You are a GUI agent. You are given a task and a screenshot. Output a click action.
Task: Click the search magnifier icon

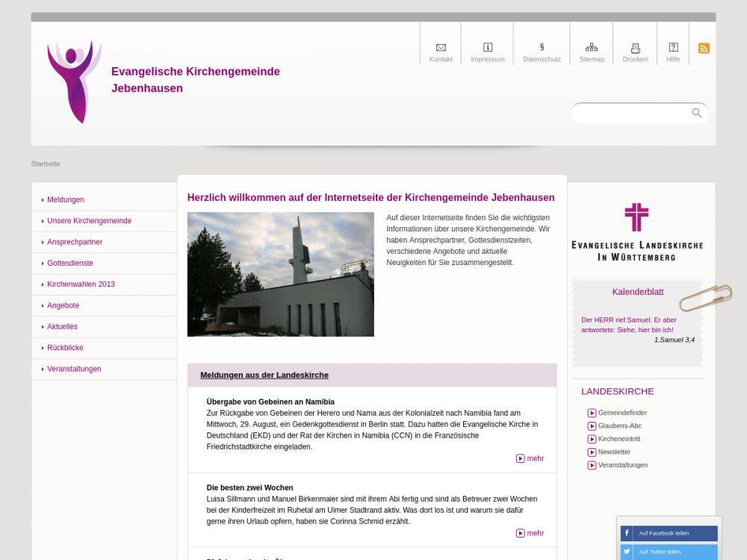click(696, 113)
